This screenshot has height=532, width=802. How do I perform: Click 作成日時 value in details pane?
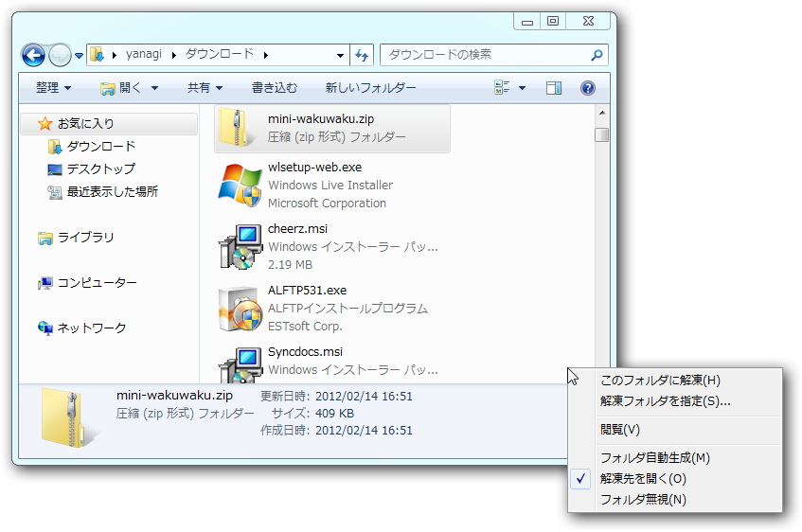[364, 430]
